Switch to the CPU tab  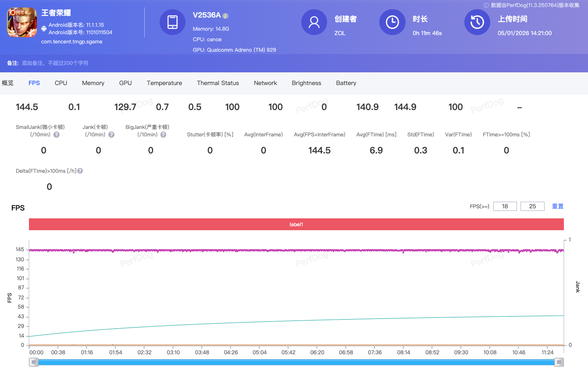coord(61,83)
